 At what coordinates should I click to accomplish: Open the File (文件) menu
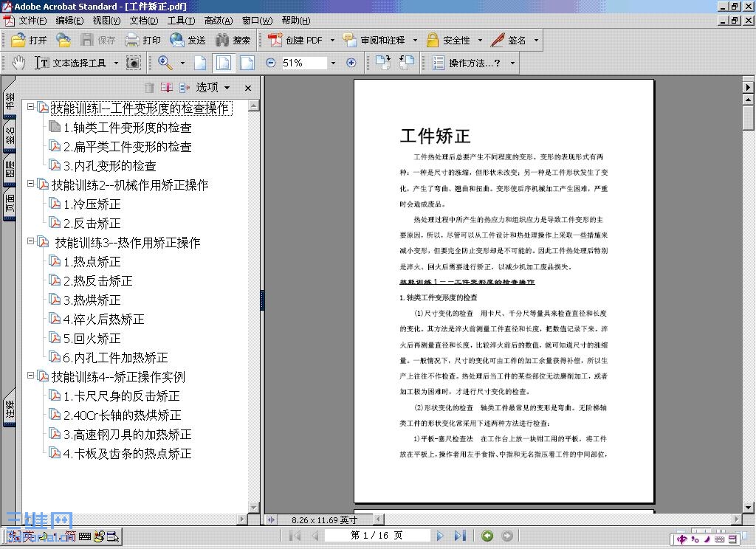[32, 20]
